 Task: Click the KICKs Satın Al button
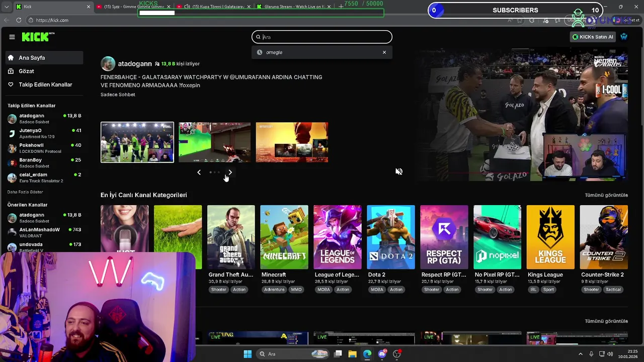[x=593, y=37]
